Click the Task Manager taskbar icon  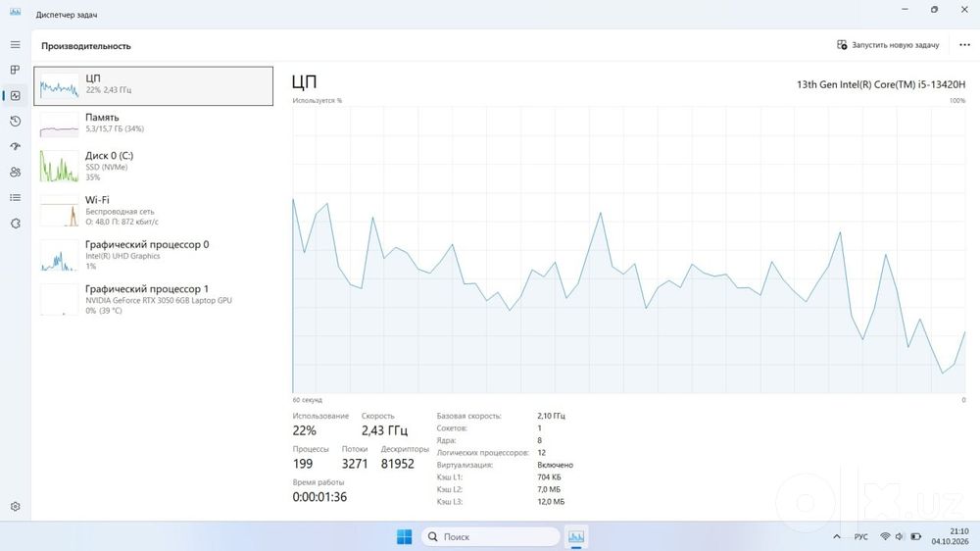pyautogui.click(x=576, y=536)
